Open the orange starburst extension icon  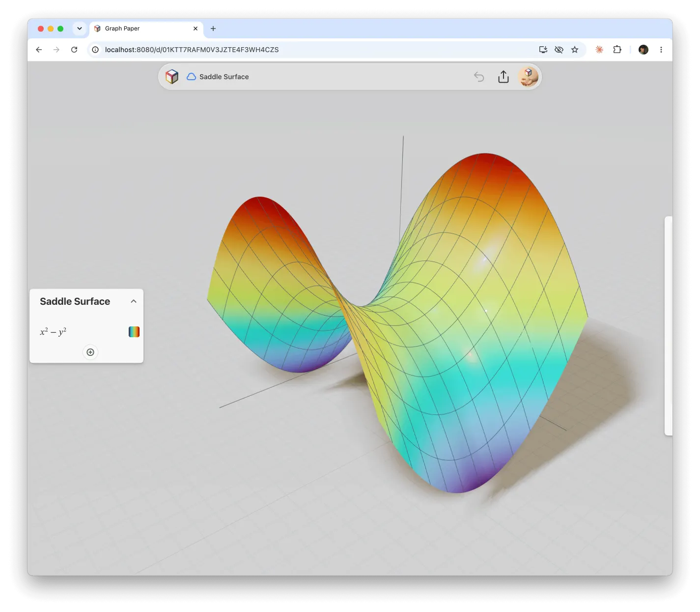point(599,50)
